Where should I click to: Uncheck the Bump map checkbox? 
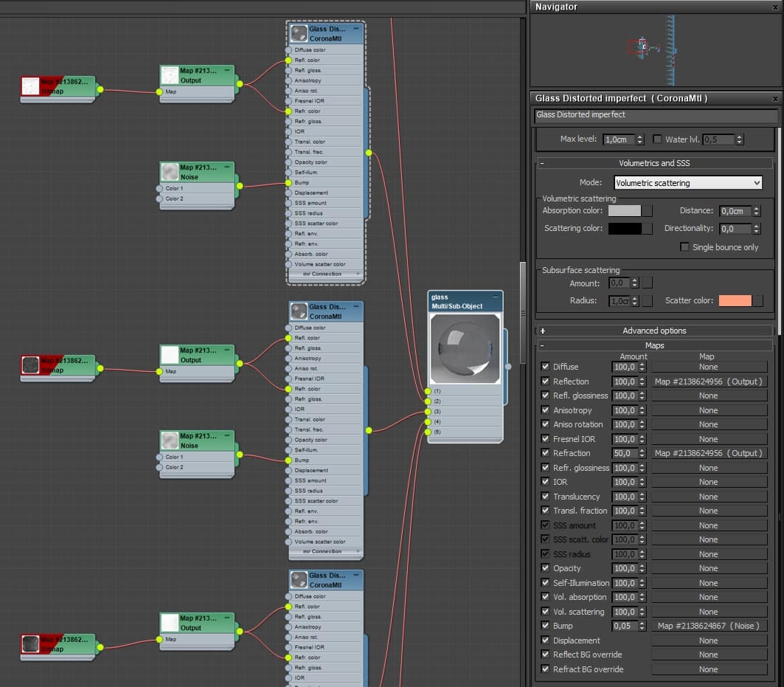point(544,626)
